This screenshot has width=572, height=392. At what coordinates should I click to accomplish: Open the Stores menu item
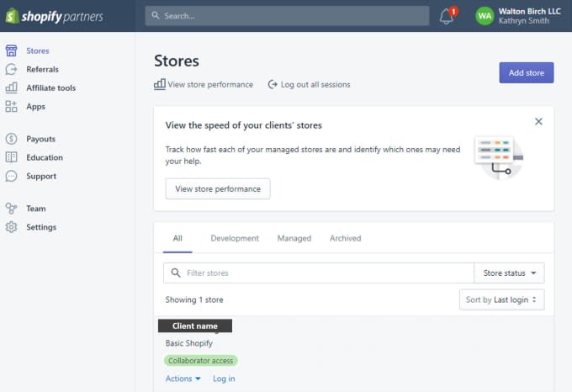(38, 50)
